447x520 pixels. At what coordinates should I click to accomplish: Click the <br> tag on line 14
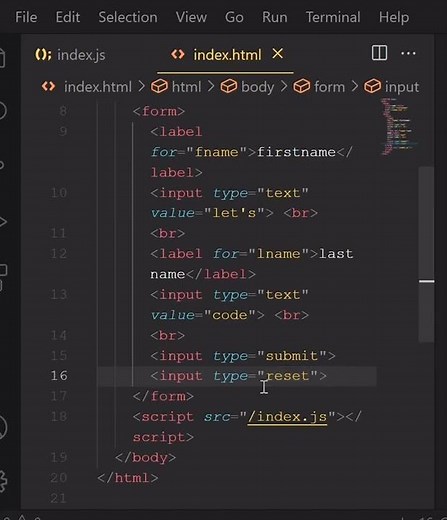pyautogui.click(x=167, y=335)
